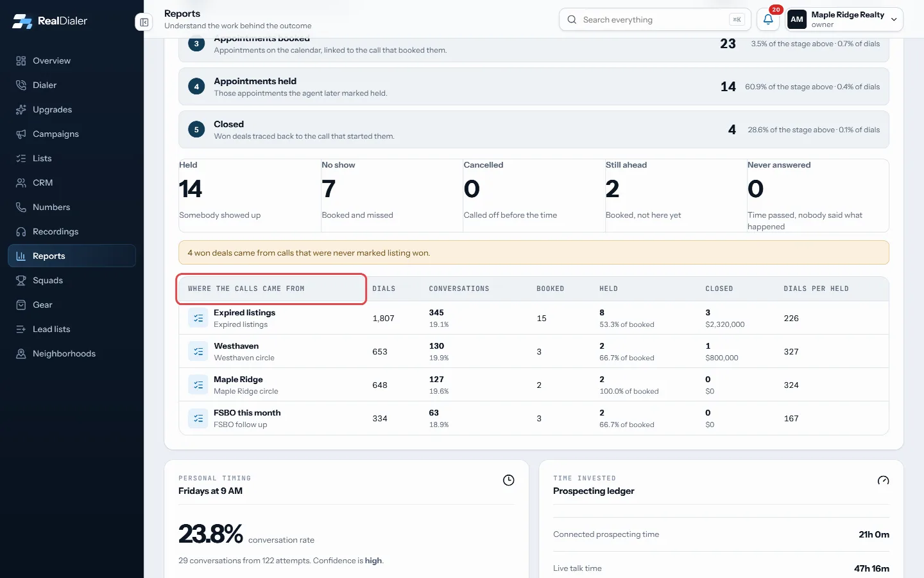The width and height of the screenshot is (924, 578).
Task: Click the Where the calls came from header
Action: 246,289
